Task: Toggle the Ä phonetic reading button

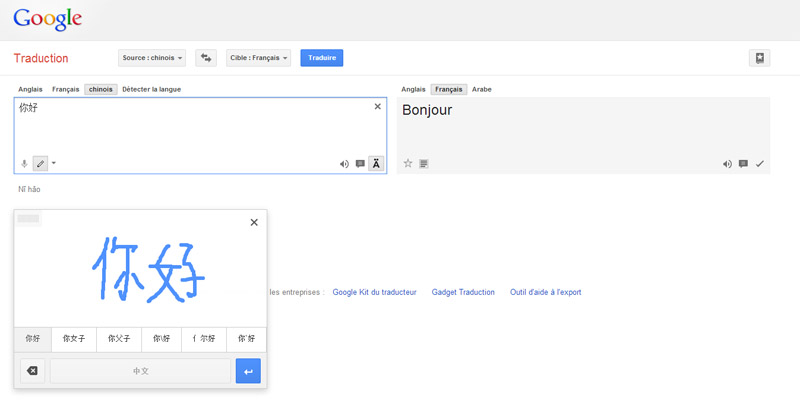Action: pyautogui.click(x=376, y=164)
